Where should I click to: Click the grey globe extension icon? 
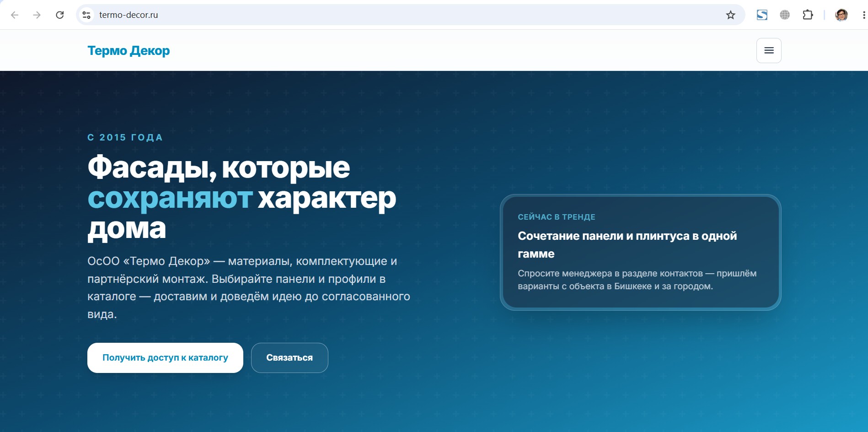click(x=785, y=15)
